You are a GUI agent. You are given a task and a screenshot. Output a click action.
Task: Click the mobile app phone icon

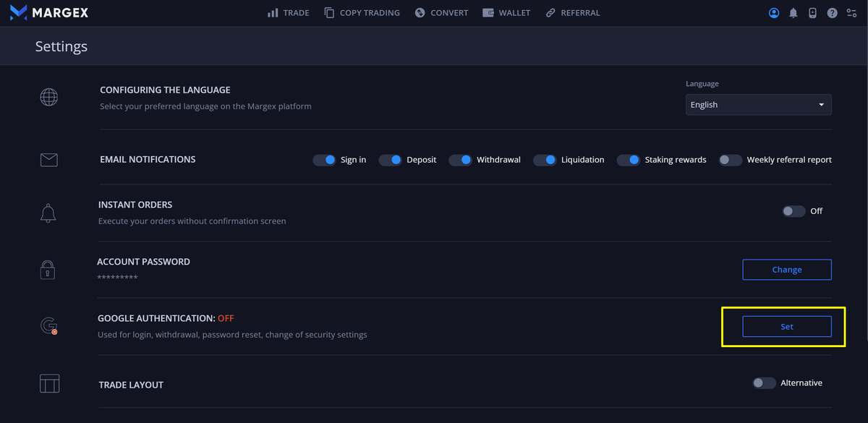(x=812, y=13)
